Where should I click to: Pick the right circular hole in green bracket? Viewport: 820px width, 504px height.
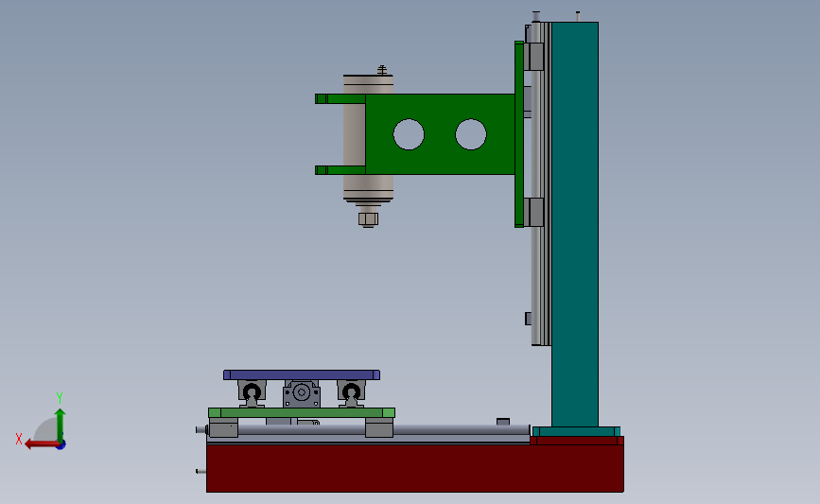point(471,134)
